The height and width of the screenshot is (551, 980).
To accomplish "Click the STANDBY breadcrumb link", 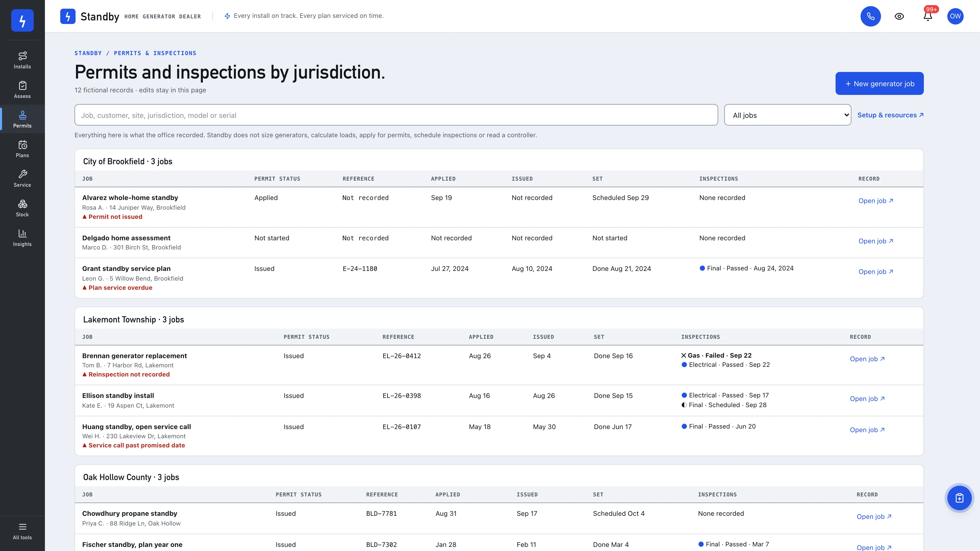I will pos(88,53).
